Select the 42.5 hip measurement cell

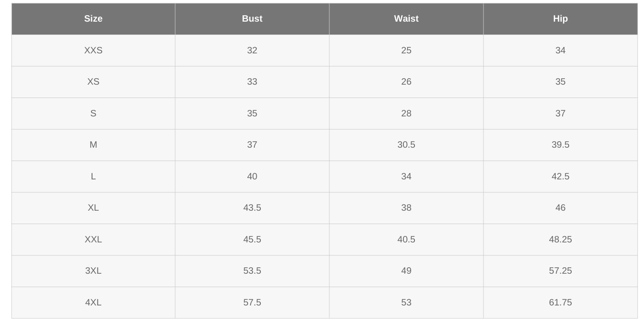(560, 177)
